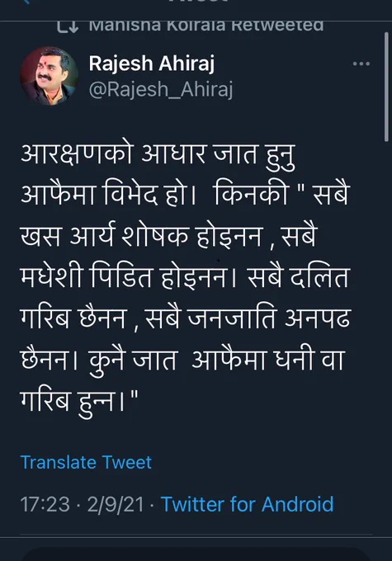This screenshot has width=392, height=561.
Task: Click the tweet line starting मधेशी पिडित
Action: (x=184, y=278)
